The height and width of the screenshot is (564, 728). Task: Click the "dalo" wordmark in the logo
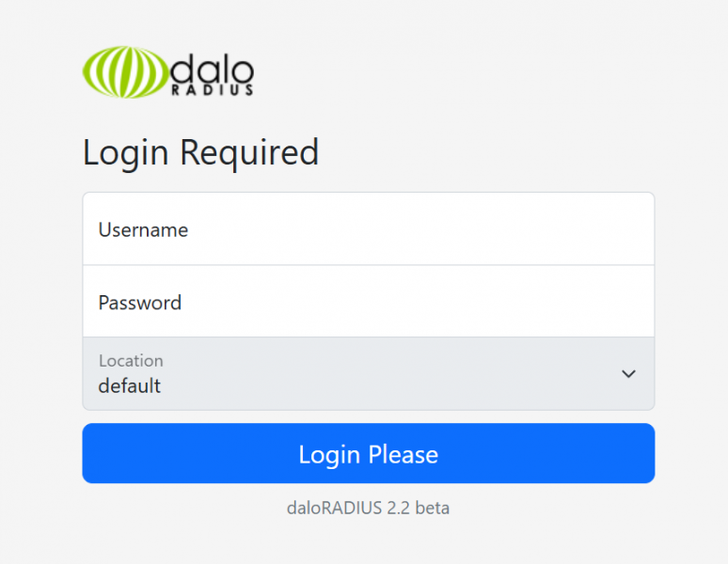(x=212, y=70)
